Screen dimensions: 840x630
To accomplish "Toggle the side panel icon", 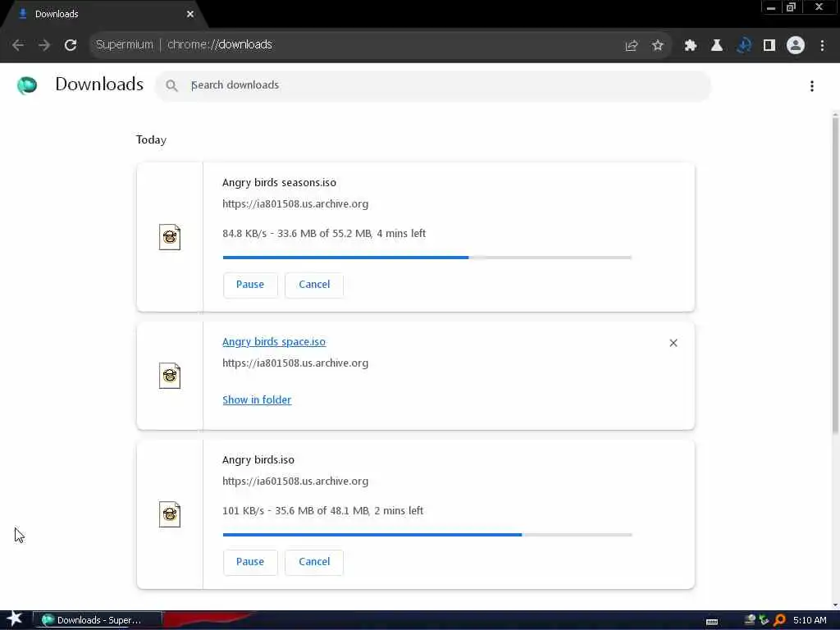I will [x=769, y=46].
